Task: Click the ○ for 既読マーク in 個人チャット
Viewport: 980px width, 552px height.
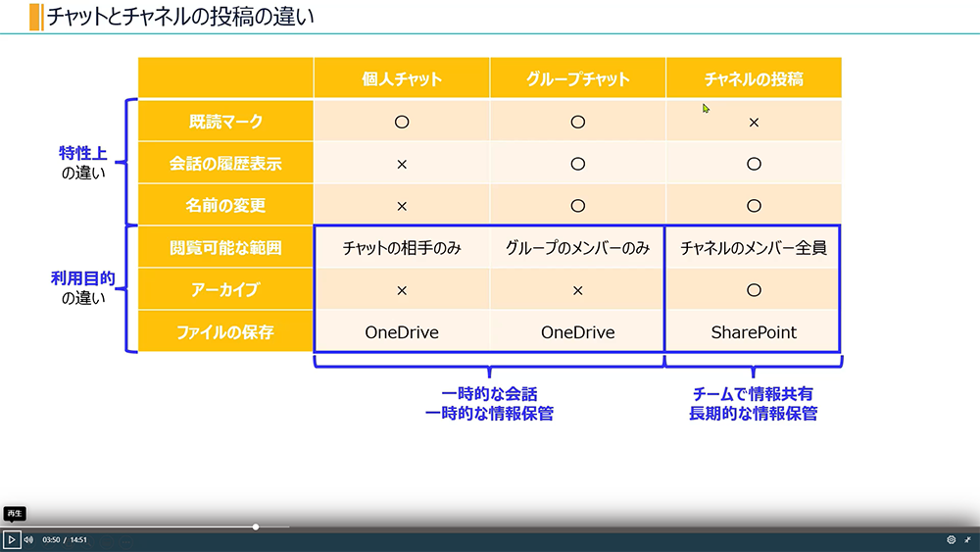Action: (x=402, y=122)
